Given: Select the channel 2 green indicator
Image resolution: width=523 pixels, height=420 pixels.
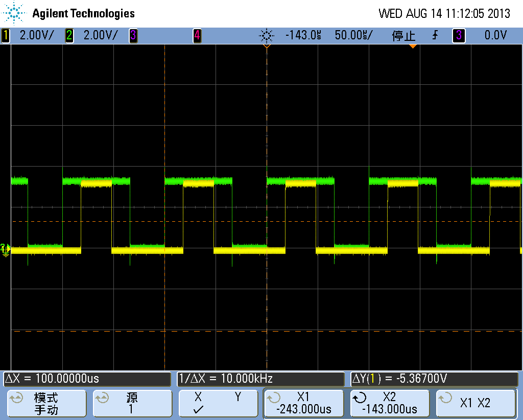Looking at the screenshot, I should click(x=69, y=35).
